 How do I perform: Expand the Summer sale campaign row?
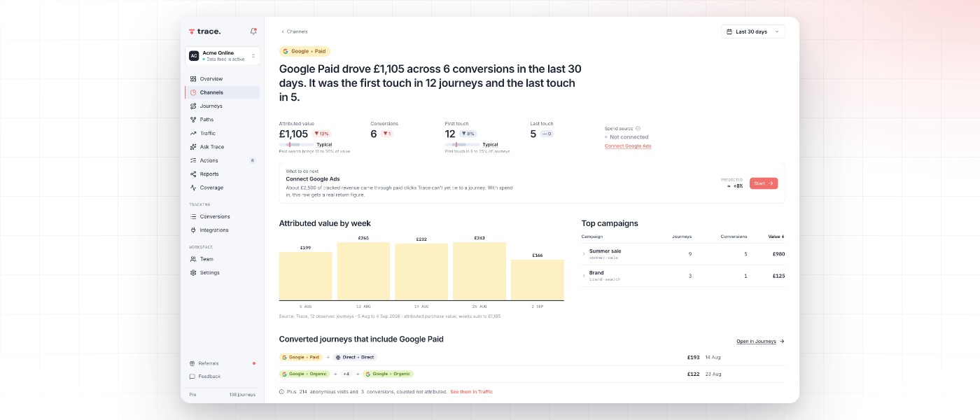[x=584, y=254]
